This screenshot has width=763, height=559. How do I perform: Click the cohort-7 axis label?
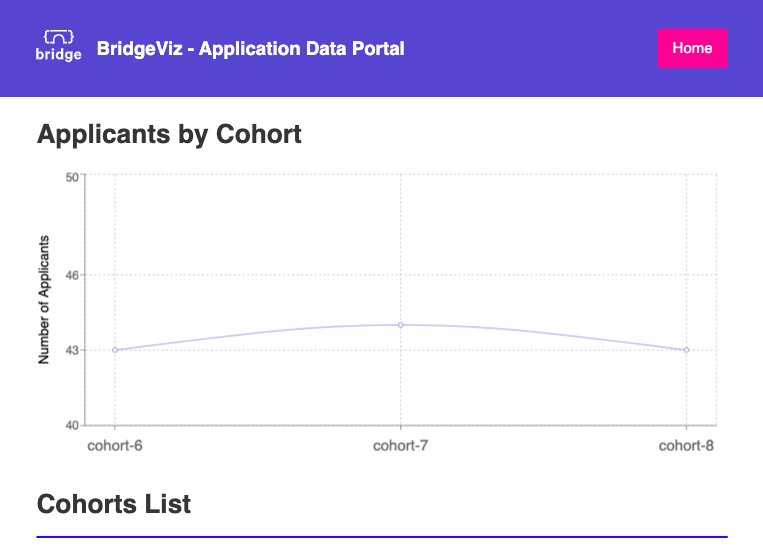pyautogui.click(x=400, y=446)
